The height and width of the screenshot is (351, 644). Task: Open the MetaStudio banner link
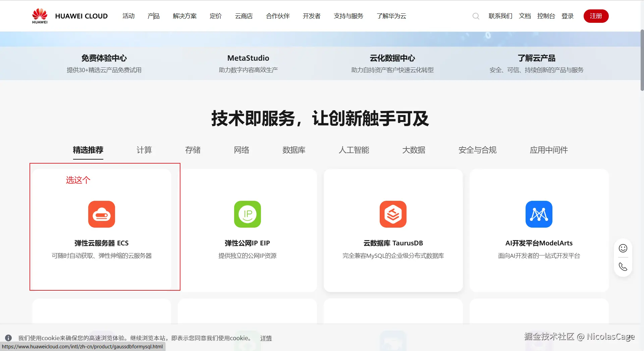pos(248,58)
